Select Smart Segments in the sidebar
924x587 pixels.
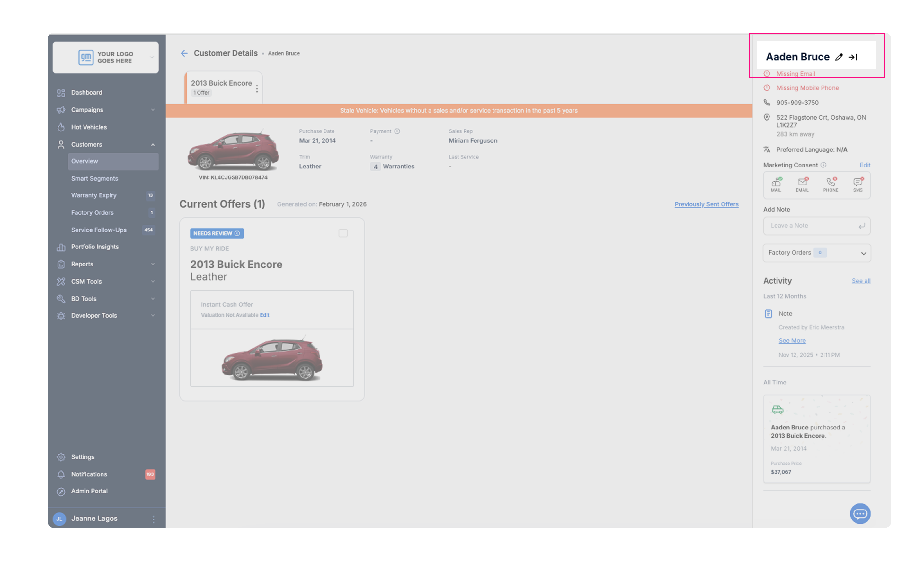pyautogui.click(x=94, y=178)
